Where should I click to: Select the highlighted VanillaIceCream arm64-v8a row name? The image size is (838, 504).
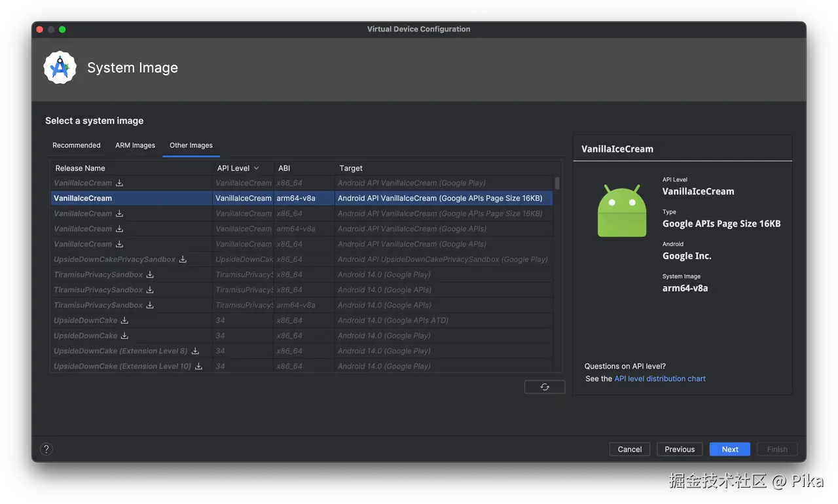pyautogui.click(x=82, y=198)
